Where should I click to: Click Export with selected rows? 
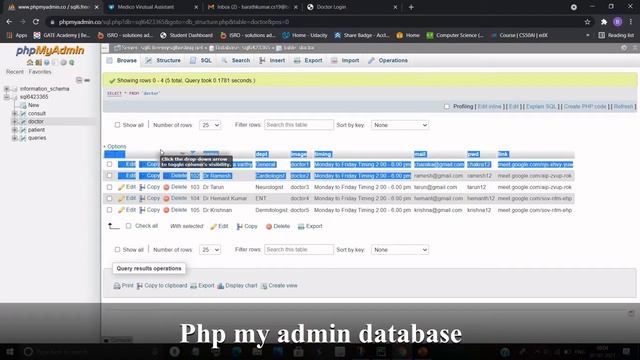click(310, 226)
